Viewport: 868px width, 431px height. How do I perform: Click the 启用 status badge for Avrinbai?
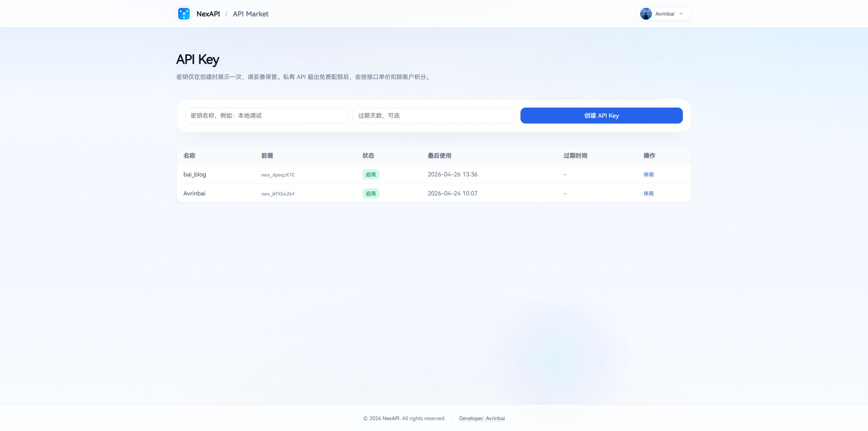371,193
